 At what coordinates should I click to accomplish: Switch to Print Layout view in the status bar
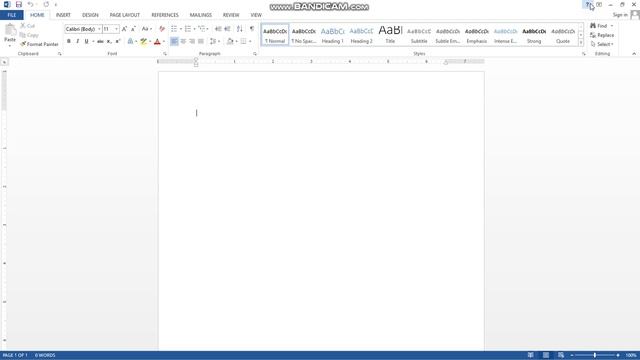(546, 355)
